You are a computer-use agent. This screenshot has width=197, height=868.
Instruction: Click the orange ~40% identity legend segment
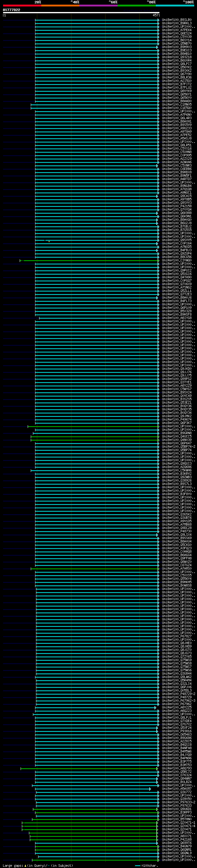[60, 6]
